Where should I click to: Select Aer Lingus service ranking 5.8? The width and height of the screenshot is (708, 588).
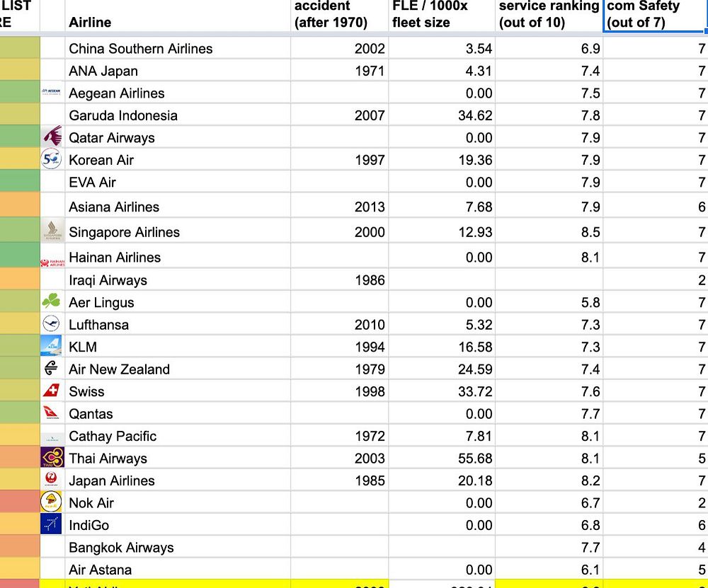pos(549,302)
